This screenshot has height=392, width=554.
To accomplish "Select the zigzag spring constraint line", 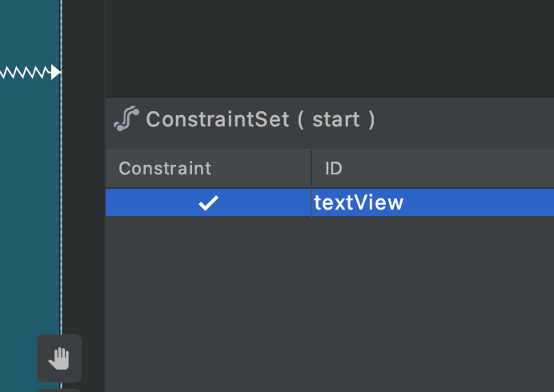I will click(x=25, y=72).
